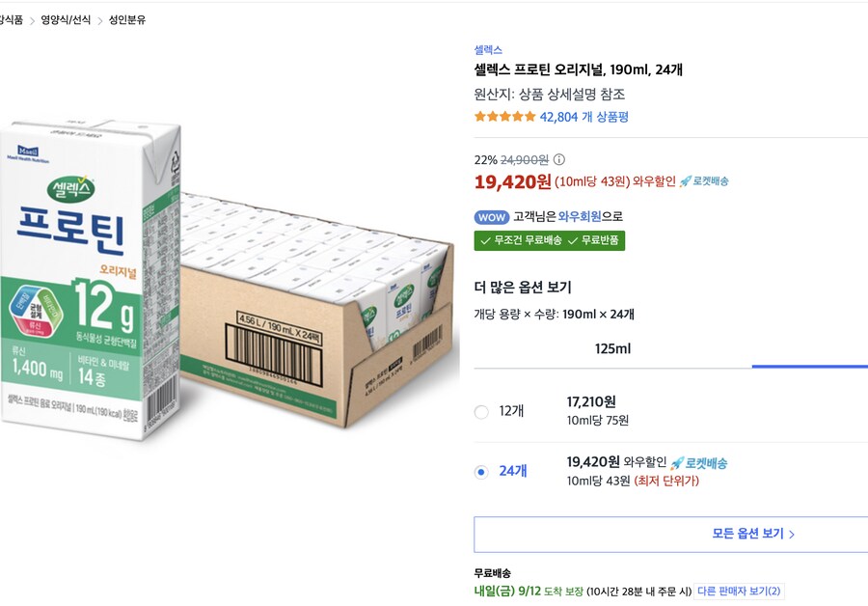The width and height of the screenshot is (868, 606).
Task: Click the 로켓배송 rocket icon beside the discounted price
Action: (686, 182)
